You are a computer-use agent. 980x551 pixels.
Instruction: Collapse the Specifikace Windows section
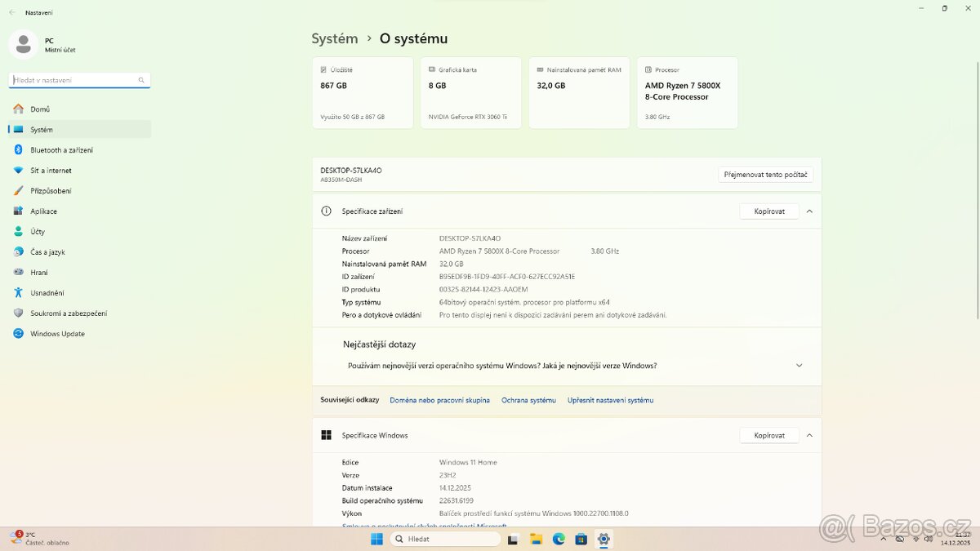click(809, 435)
